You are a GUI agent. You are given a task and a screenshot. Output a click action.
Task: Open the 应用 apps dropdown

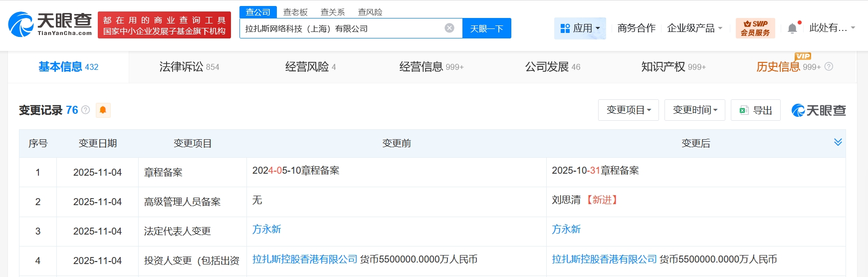click(580, 28)
